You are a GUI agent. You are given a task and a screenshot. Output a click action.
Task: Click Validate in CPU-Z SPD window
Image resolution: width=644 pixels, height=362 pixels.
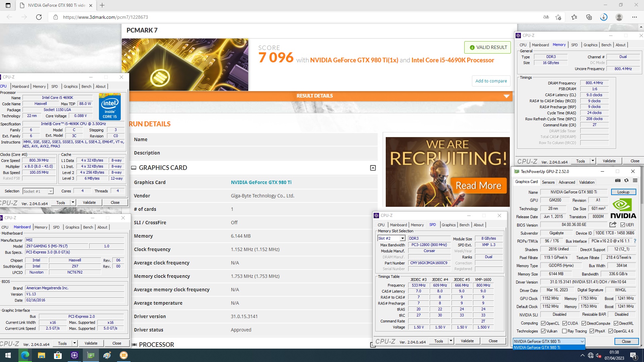point(467,341)
